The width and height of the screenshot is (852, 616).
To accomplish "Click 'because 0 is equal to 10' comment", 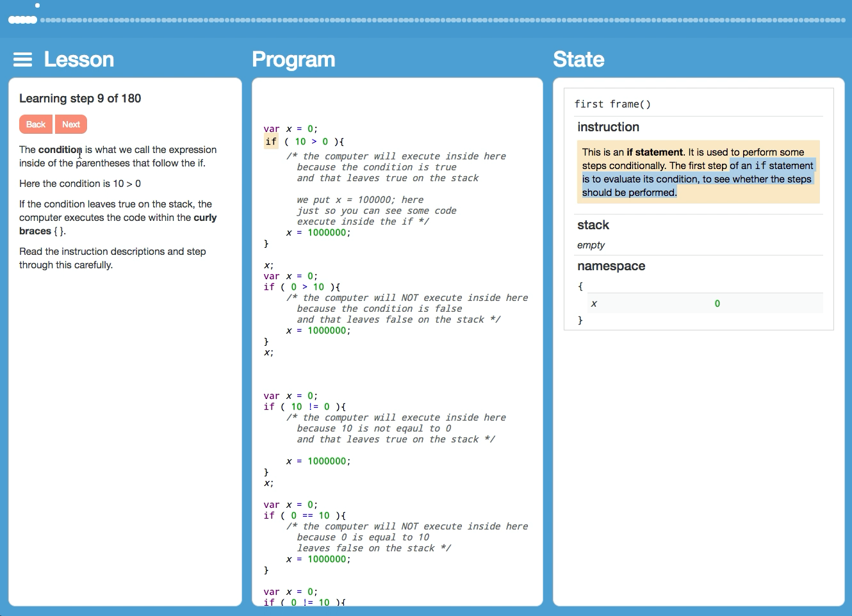I will click(363, 537).
